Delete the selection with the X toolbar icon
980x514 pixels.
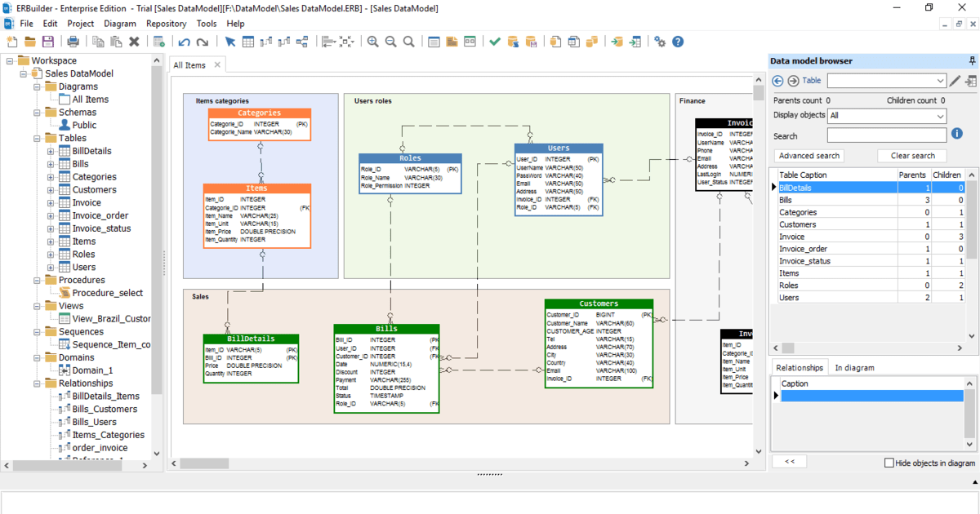pyautogui.click(x=134, y=42)
